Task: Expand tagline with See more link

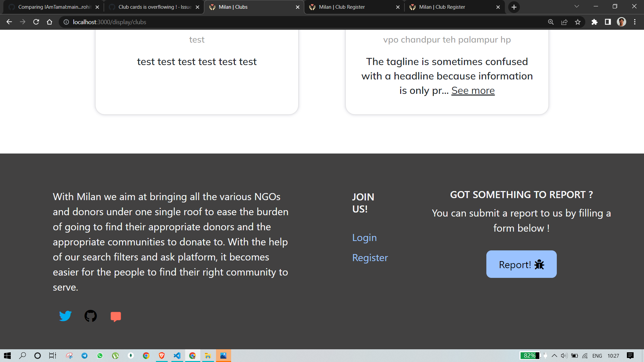Action: (473, 90)
